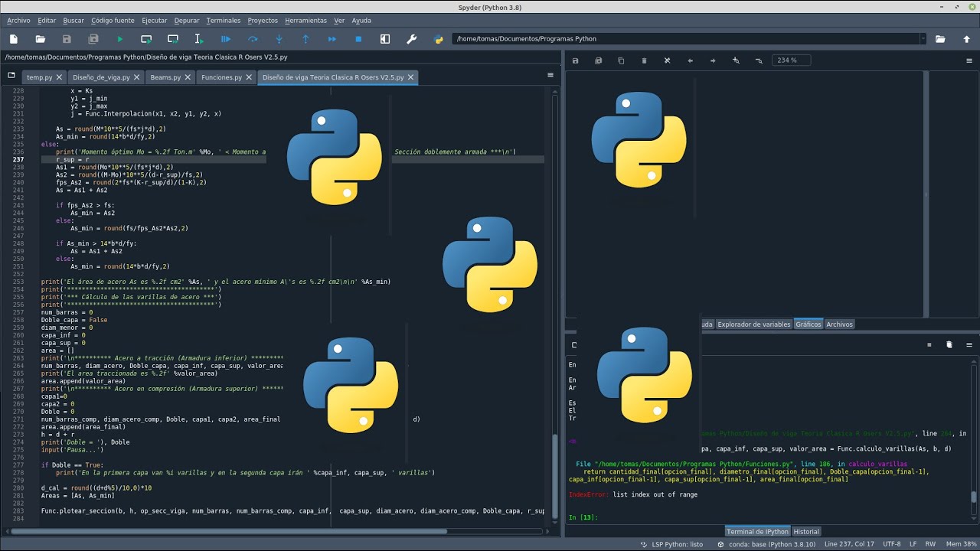Switch to the Archivos tab

pos(839,324)
